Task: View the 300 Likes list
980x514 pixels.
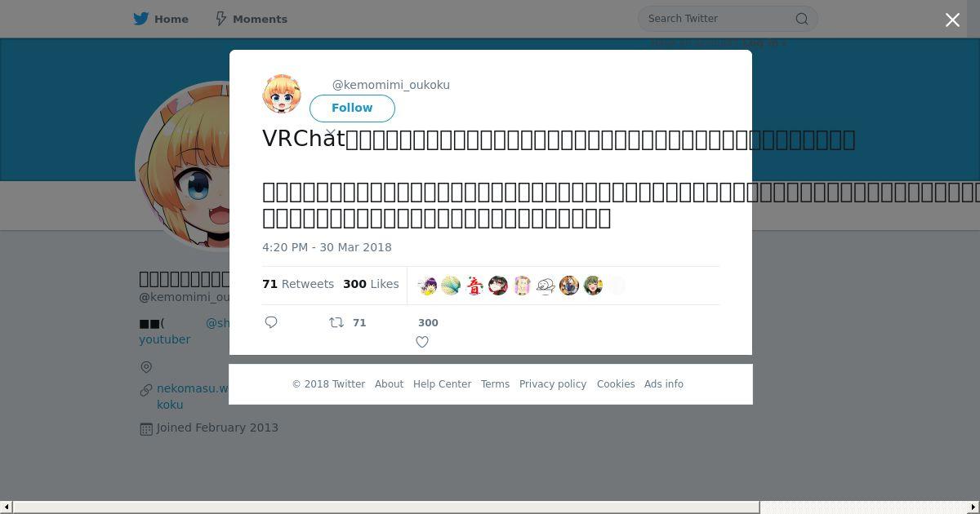Action: point(371,284)
